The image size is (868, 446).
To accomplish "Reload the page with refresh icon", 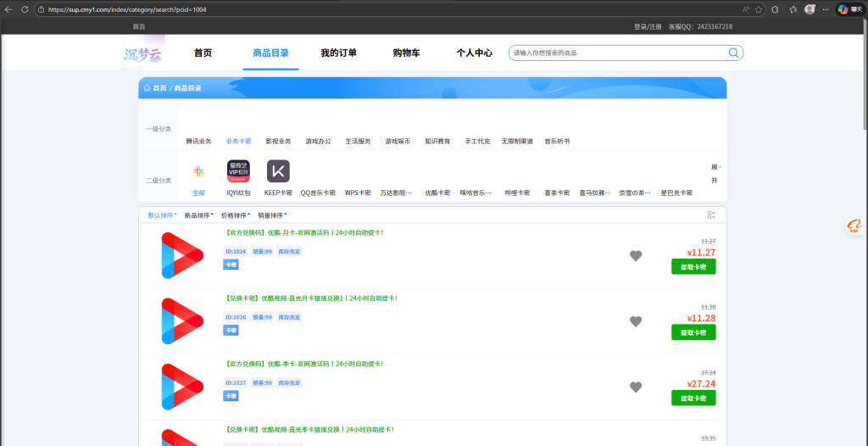I will [25, 9].
